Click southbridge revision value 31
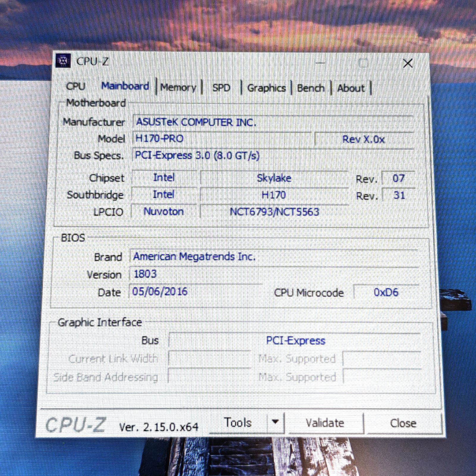Screen dimensions: 476x476 [x=399, y=195]
